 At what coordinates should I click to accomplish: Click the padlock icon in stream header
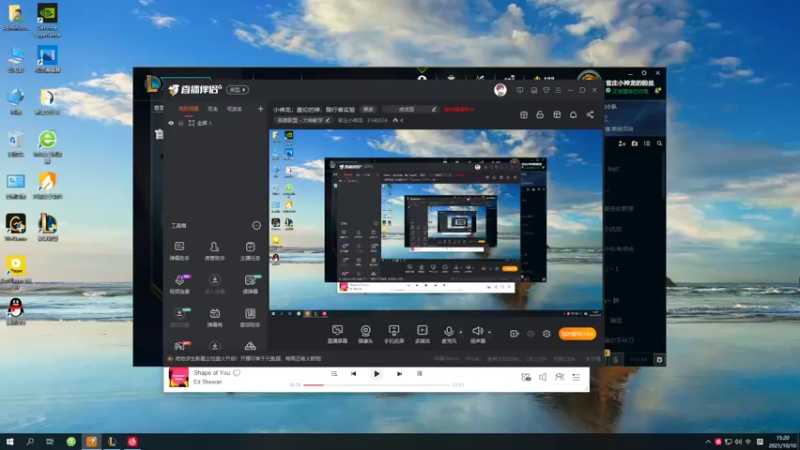tap(540, 115)
